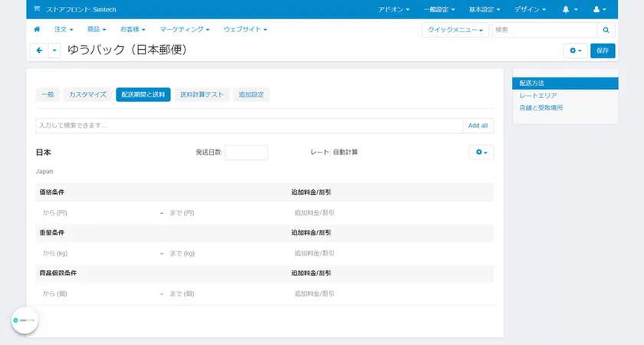Open the レートエリア sidebar link
This screenshot has width=644, height=345.
coord(538,96)
